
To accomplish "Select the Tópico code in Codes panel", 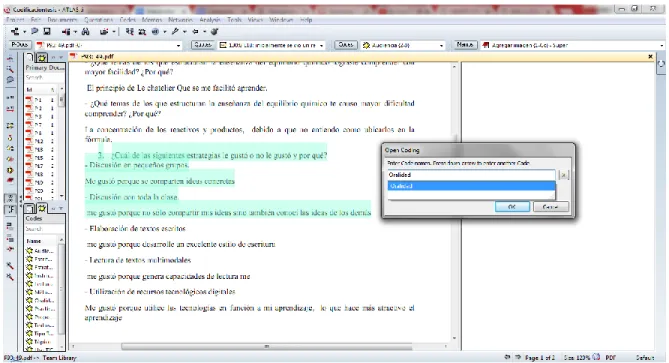I will coord(41,342).
